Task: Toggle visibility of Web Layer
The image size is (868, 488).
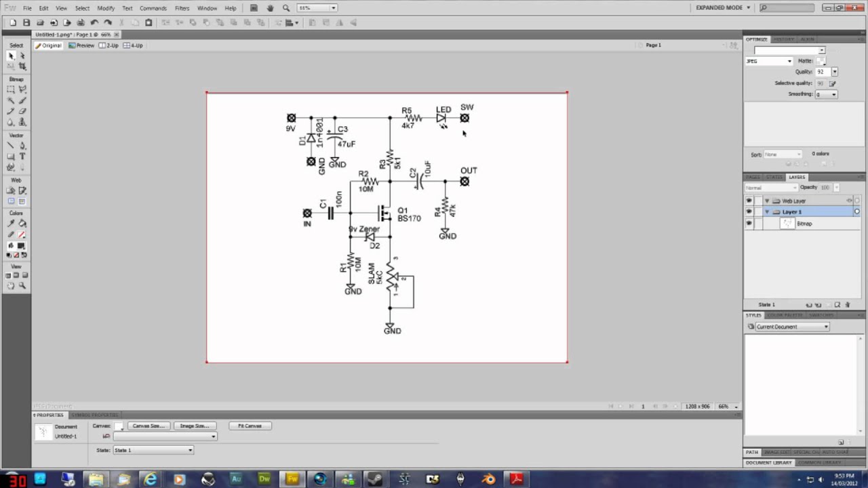Action: click(x=749, y=201)
